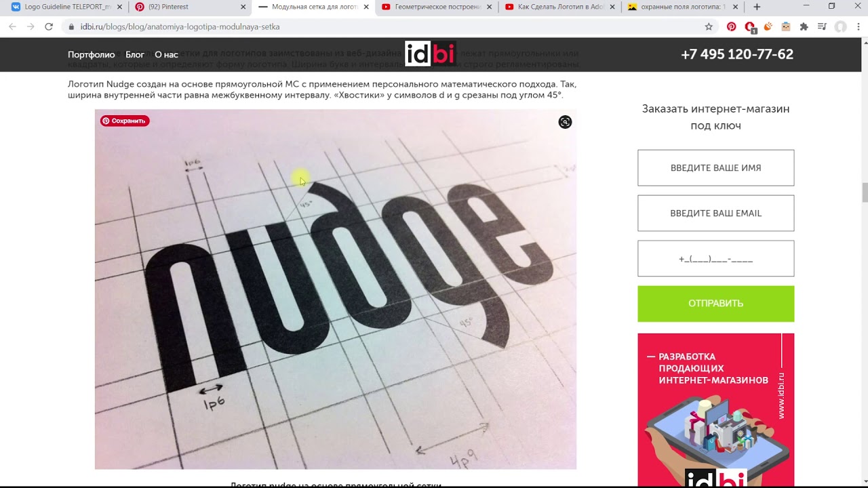
Task: Close the охранные поля логотипа tab
Action: click(x=736, y=7)
